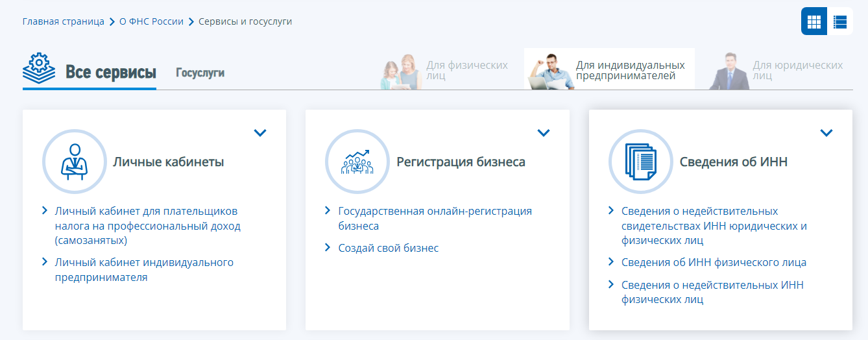This screenshot has width=868, height=340.
Task: Open Сведения об ИНН физического лица
Action: (x=714, y=262)
